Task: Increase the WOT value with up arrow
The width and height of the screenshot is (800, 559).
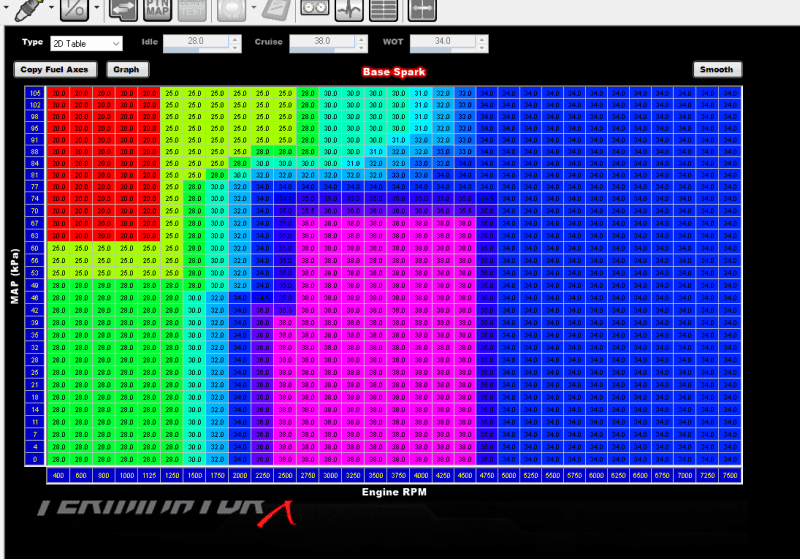Action: coord(484,40)
